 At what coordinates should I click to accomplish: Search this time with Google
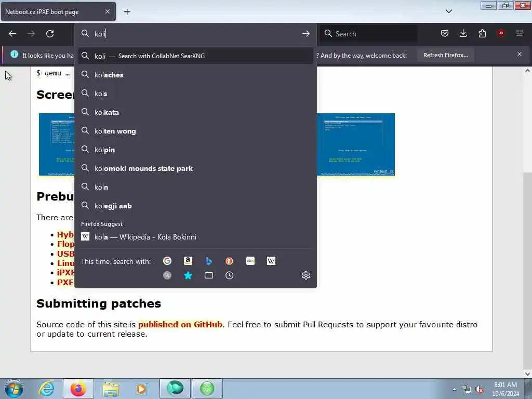coord(167,261)
